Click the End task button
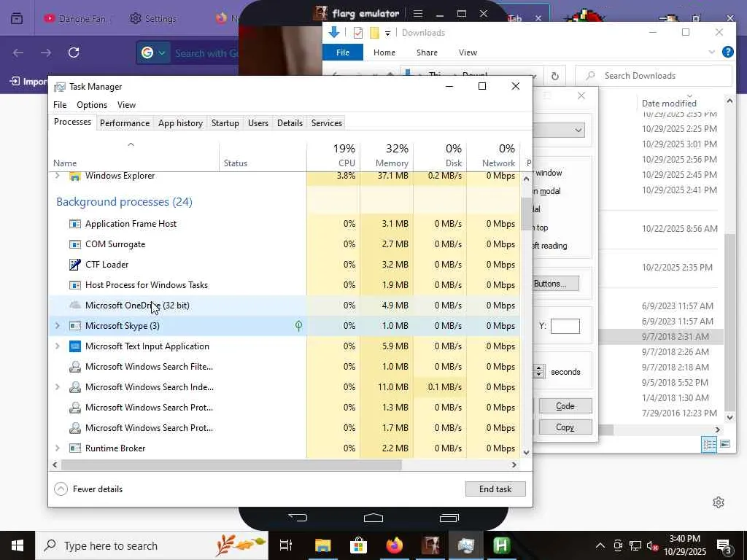This screenshot has width=747, height=560. click(x=495, y=489)
